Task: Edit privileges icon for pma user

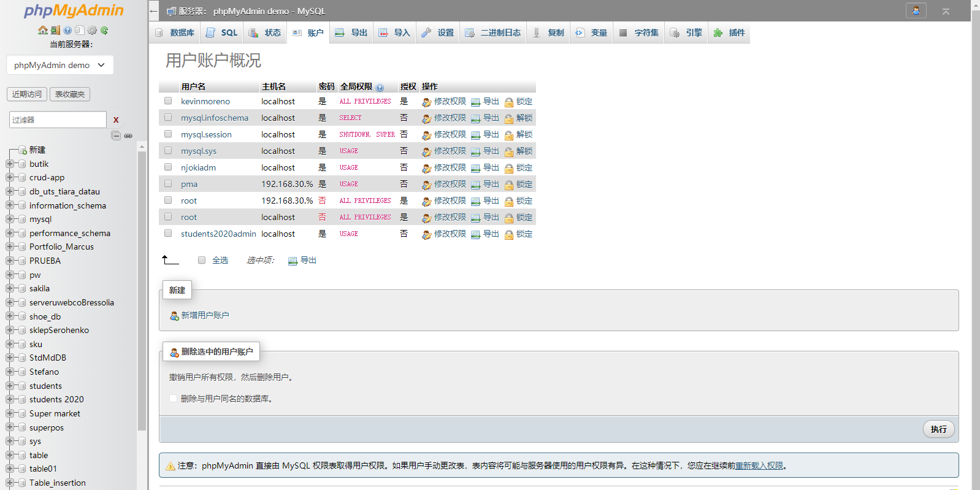Action: click(x=427, y=185)
